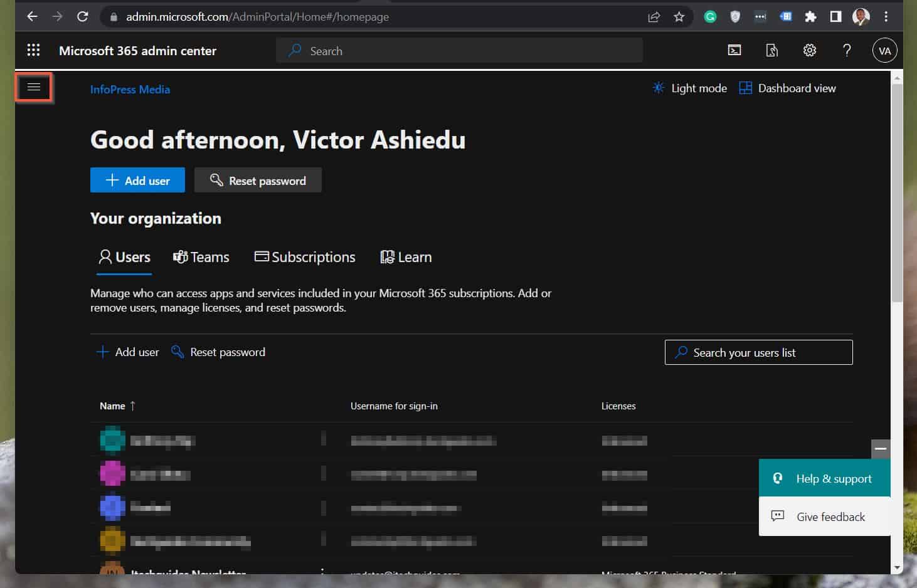
Task: Open the document icon beside Cloud Shell
Action: click(x=772, y=50)
